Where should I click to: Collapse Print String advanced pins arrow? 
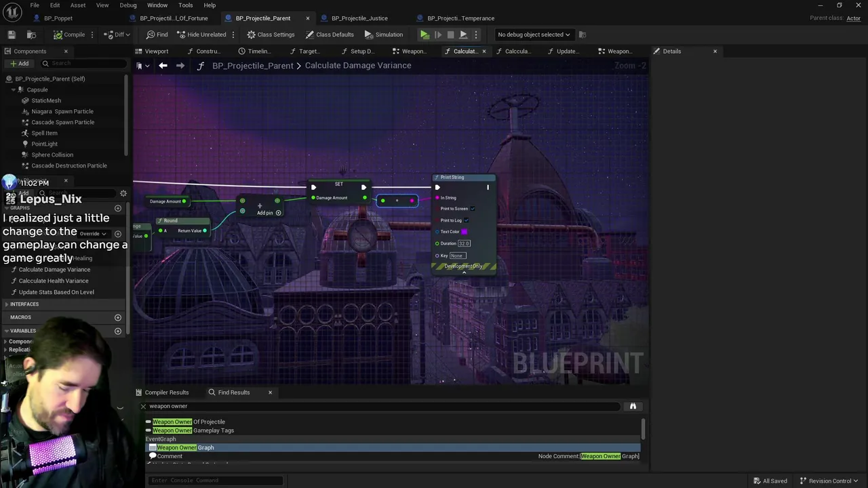464,272
